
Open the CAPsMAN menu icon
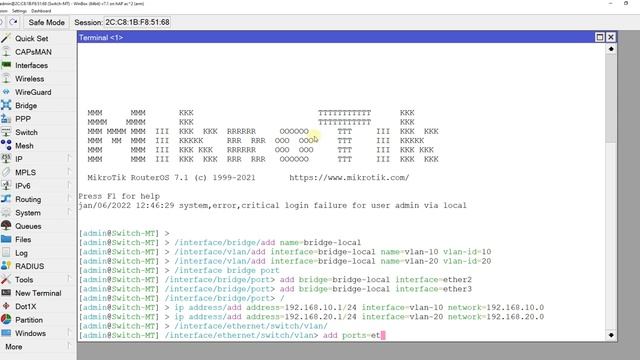pos(6,52)
